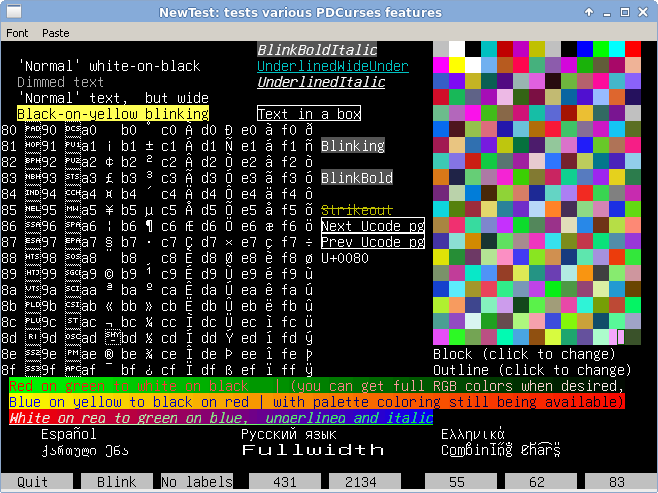Click the 'UnderlinedItalic' text
This screenshot has width=658, height=493.
pyautogui.click(x=321, y=82)
